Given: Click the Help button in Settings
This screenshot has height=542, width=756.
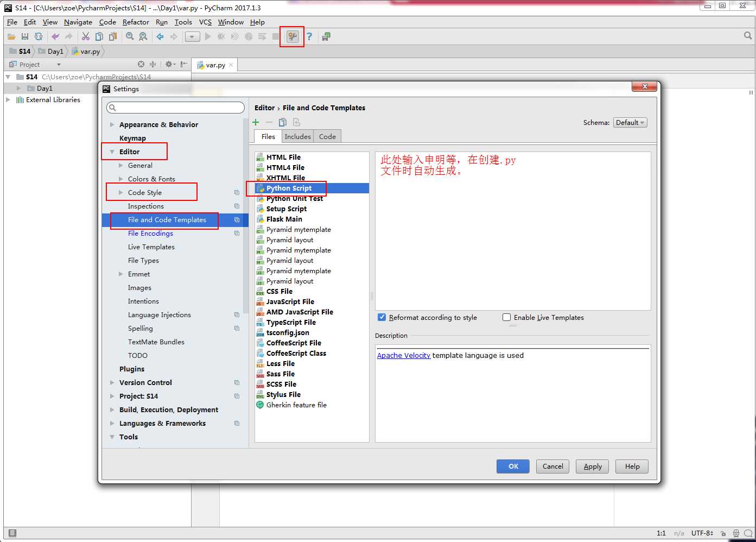Looking at the screenshot, I should click(x=632, y=466).
